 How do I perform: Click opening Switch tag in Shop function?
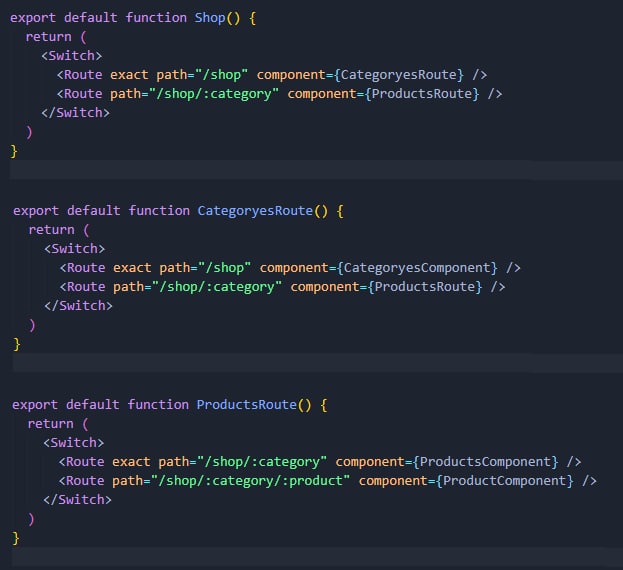click(72, 56)
